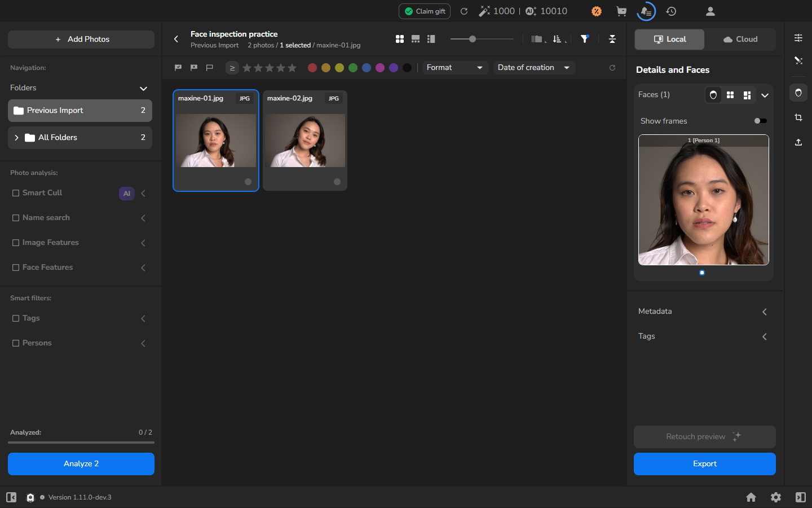Open the history clock icon

pyautogui.click(x=671, y=11)
